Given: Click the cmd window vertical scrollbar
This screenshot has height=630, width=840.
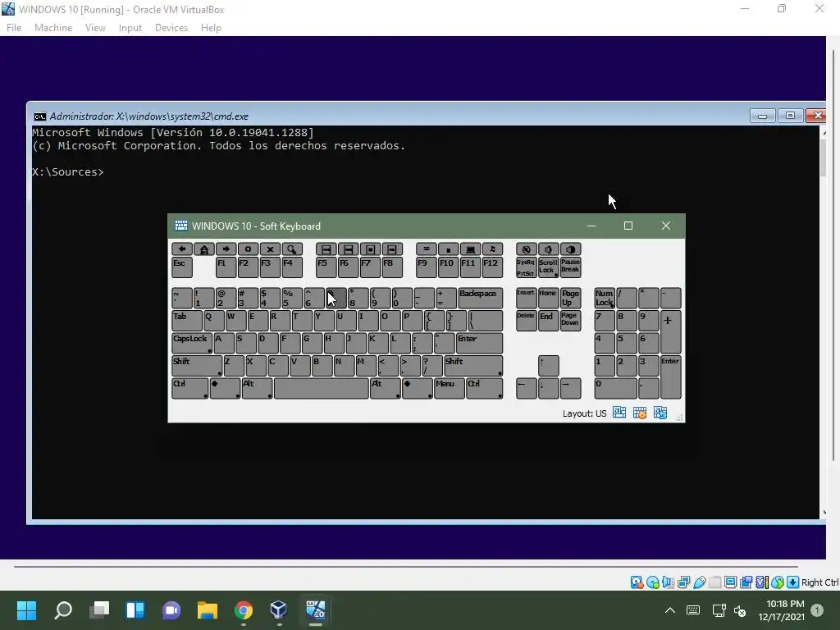Looking at the screenshot, I should tap(823, 322).
